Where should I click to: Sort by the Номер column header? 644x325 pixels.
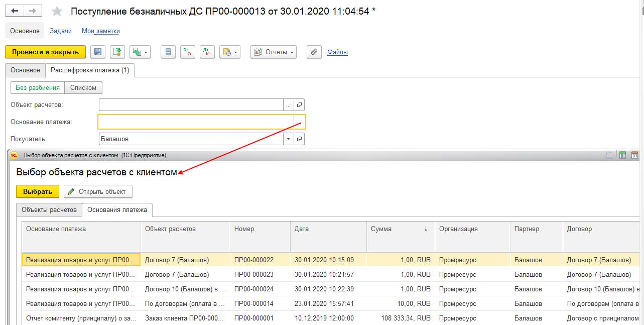(x=260, y=236)
